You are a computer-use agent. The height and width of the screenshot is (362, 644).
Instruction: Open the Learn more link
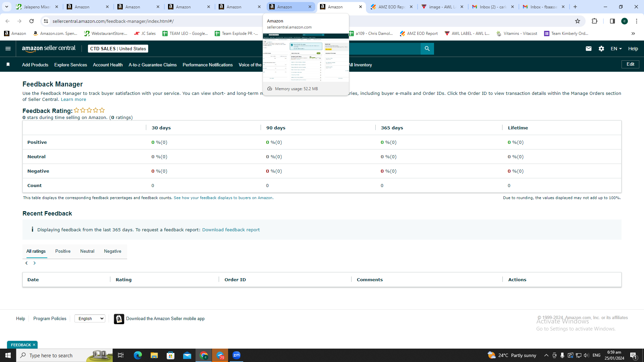[73, 99]
